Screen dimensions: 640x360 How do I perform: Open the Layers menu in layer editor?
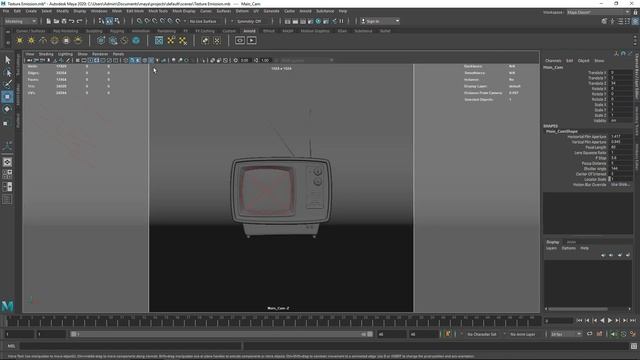(x=551, y=248)
